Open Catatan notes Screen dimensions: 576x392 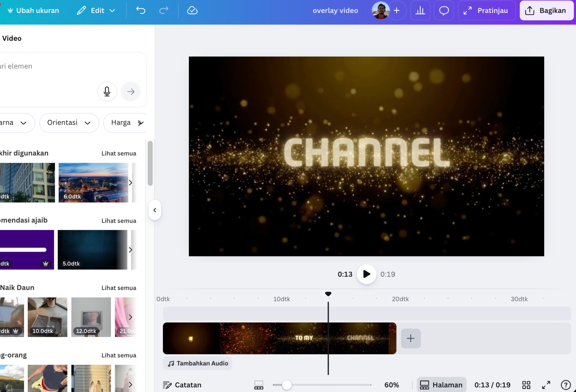[x=182, y=385]
